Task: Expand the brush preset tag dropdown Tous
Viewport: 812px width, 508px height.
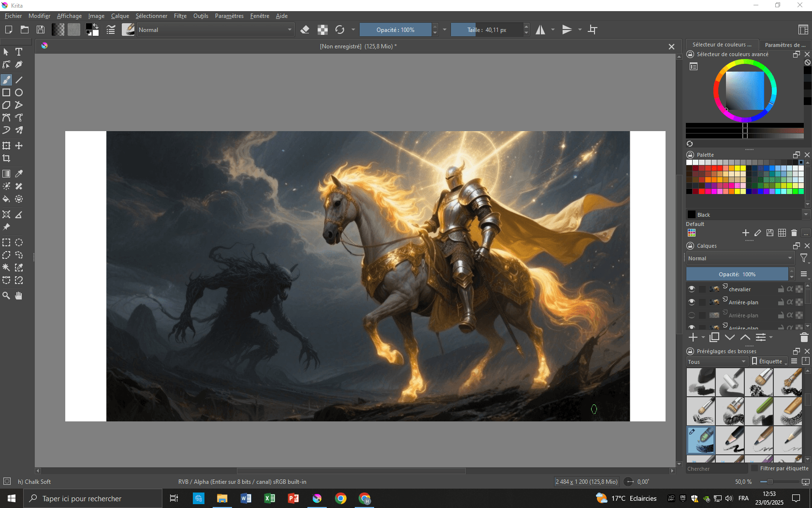Action: (717, 361)
